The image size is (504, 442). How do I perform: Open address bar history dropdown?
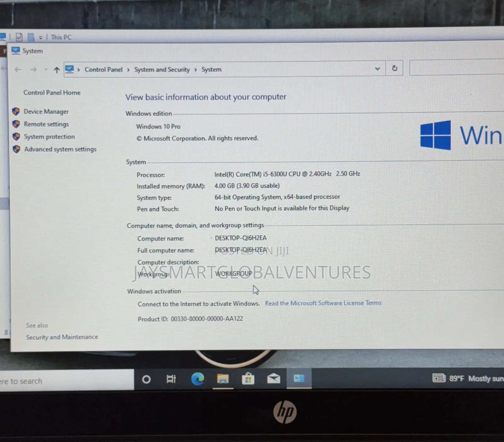377,69
